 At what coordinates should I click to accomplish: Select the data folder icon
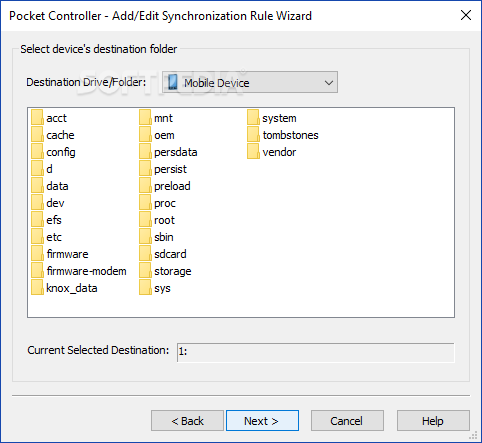[x=37, y=186]
